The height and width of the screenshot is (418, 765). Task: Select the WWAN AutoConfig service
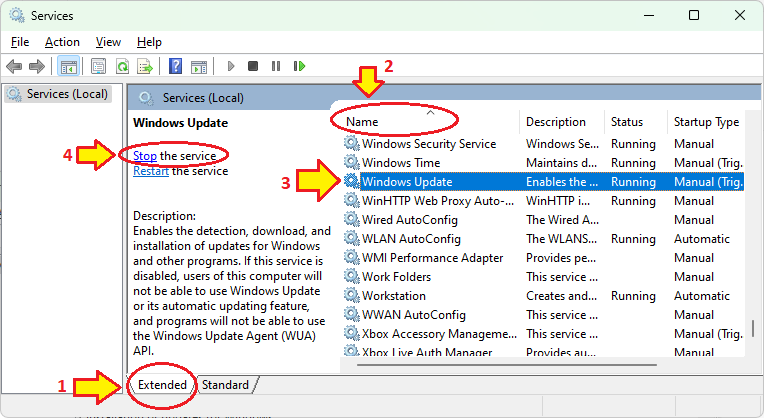pyautogui.click(x=414, y=315)
